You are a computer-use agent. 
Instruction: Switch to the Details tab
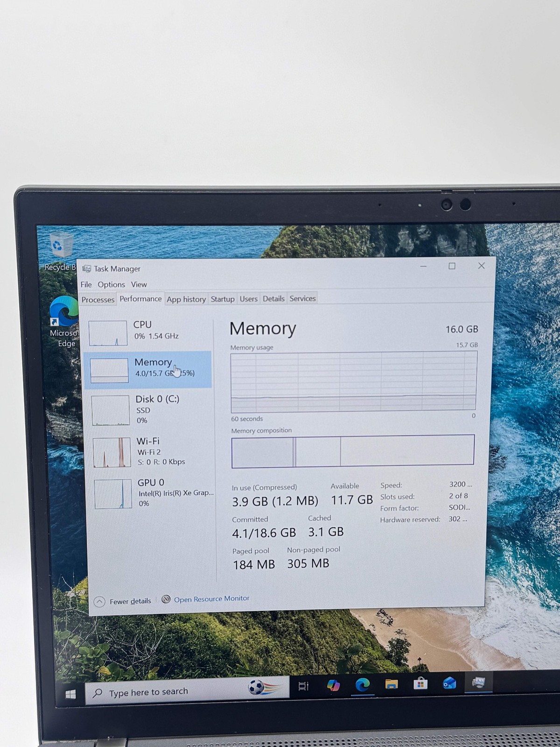[x=273, y=298]
